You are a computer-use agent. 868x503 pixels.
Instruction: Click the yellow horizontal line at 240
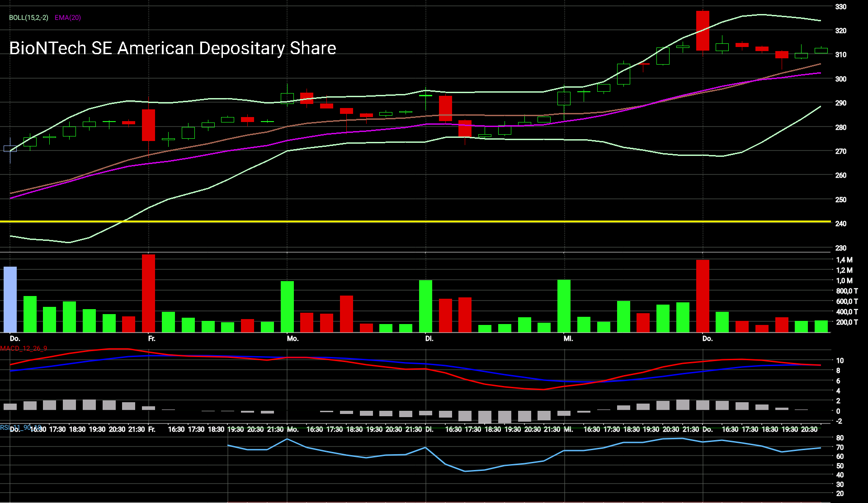[x=407, y=221]
